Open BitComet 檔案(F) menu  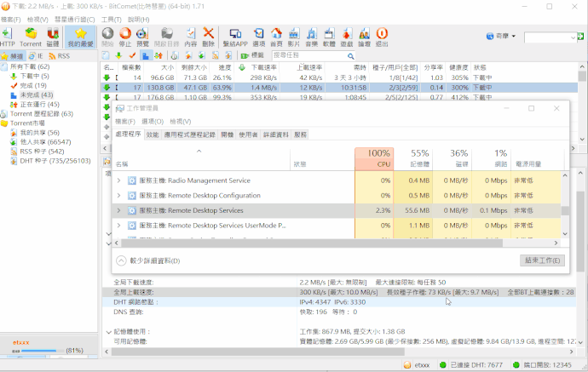click(x=10, y=20)
